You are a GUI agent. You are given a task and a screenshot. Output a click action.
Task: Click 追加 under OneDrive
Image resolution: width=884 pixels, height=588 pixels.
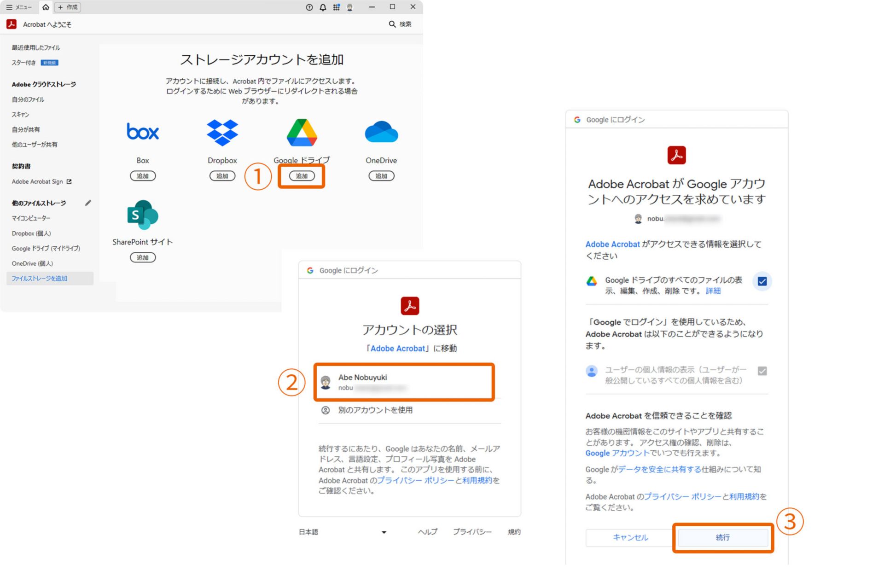pyautogui.click(x=381, y=176)
